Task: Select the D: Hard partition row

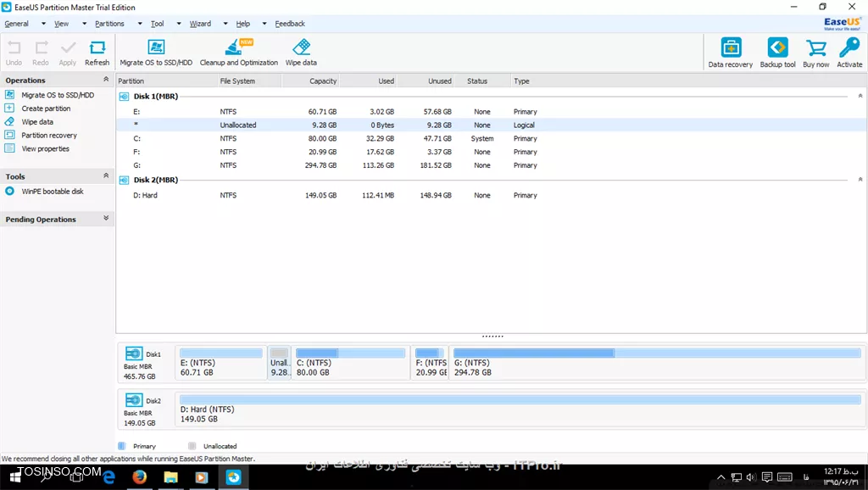Action: 490,196
